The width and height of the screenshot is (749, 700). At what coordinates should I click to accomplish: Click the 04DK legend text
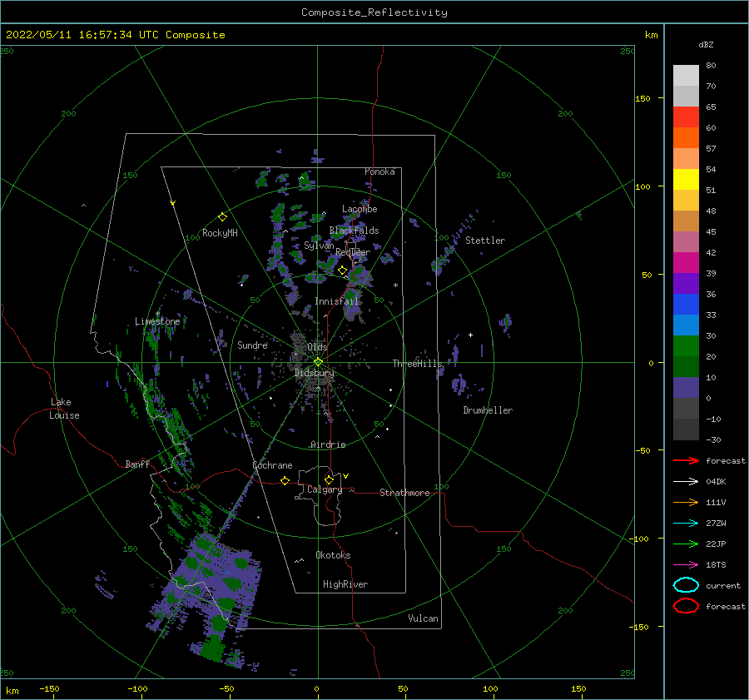click(716, 482)
